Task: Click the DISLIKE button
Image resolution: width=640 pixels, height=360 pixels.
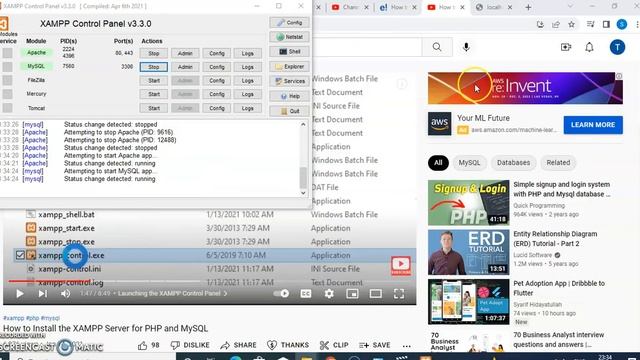Action: (x=190, y=345)
